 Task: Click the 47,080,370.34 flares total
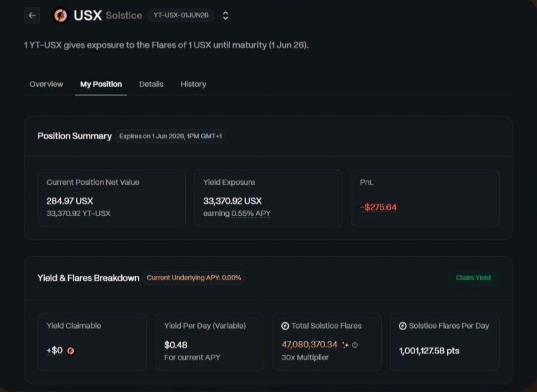pos(309,344)
